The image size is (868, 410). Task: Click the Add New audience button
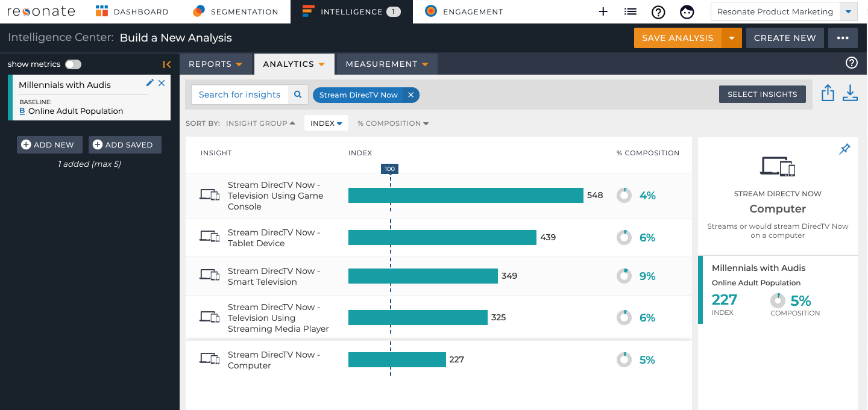(49, 144)
